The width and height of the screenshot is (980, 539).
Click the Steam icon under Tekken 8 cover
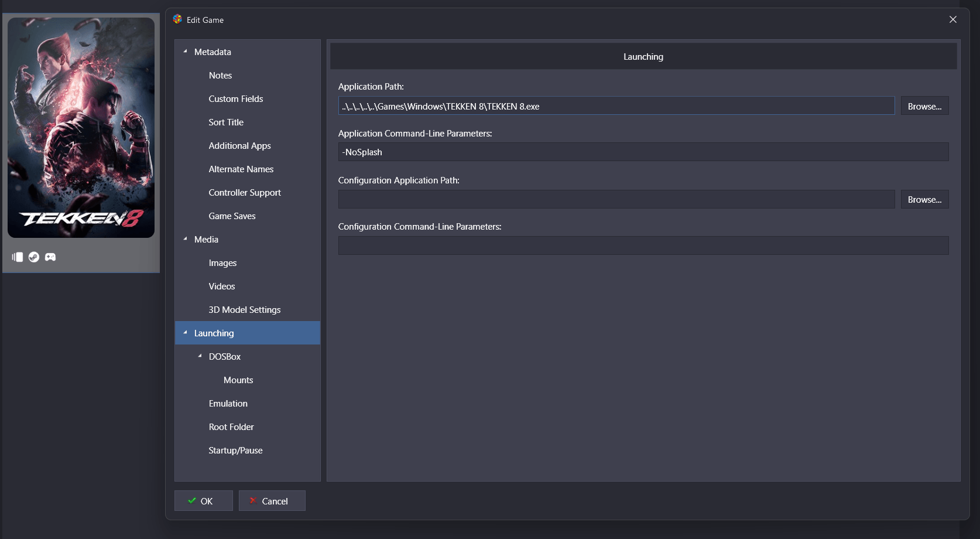click(x=34, y=257)
